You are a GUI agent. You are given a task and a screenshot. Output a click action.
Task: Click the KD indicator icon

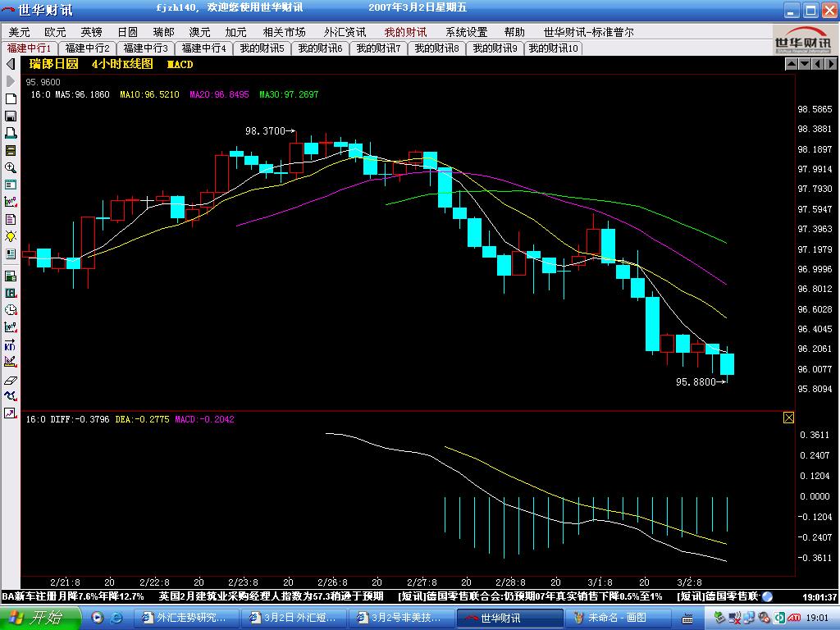pos(10,345)
